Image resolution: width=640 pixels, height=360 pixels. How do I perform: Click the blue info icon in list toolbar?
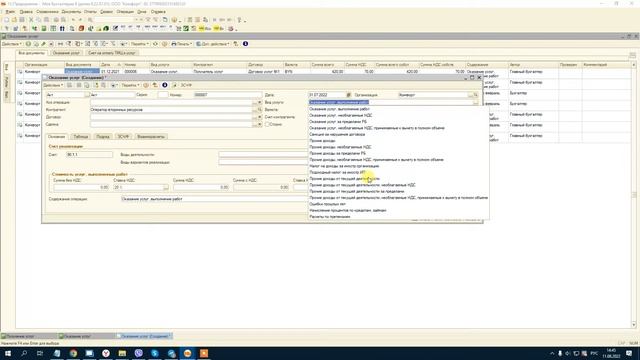coord(245,44)
